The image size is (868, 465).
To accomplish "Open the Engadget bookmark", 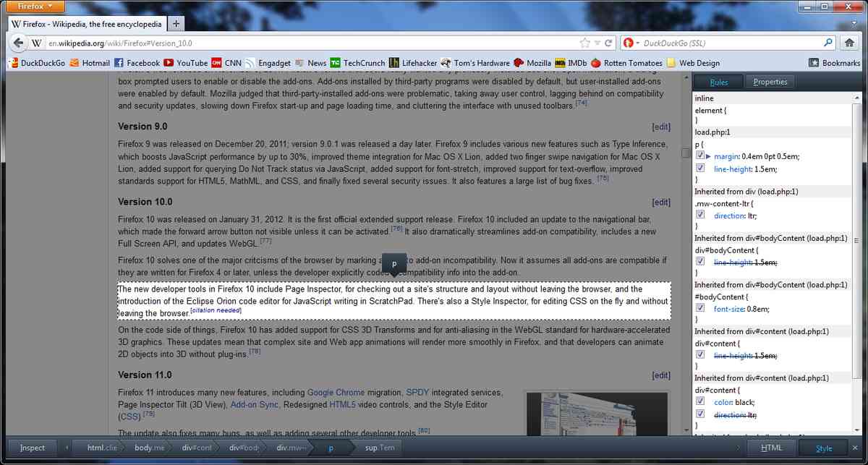I will (x=268, y=63).
